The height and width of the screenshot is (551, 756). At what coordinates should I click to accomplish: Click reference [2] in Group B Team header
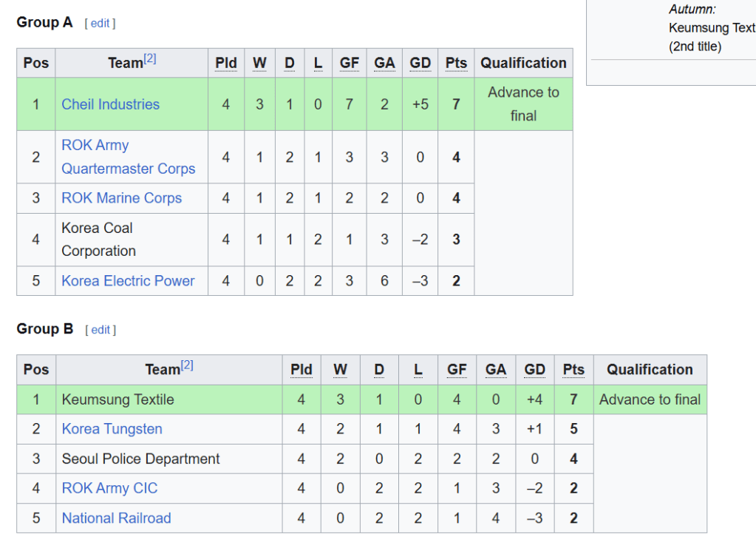187,365
